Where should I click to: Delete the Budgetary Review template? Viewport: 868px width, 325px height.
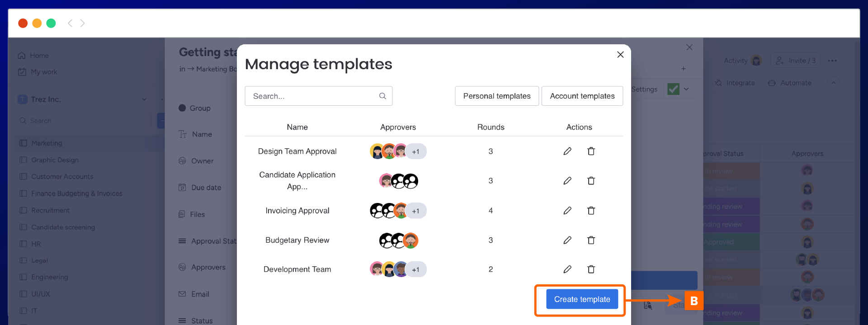click(591, 240)
